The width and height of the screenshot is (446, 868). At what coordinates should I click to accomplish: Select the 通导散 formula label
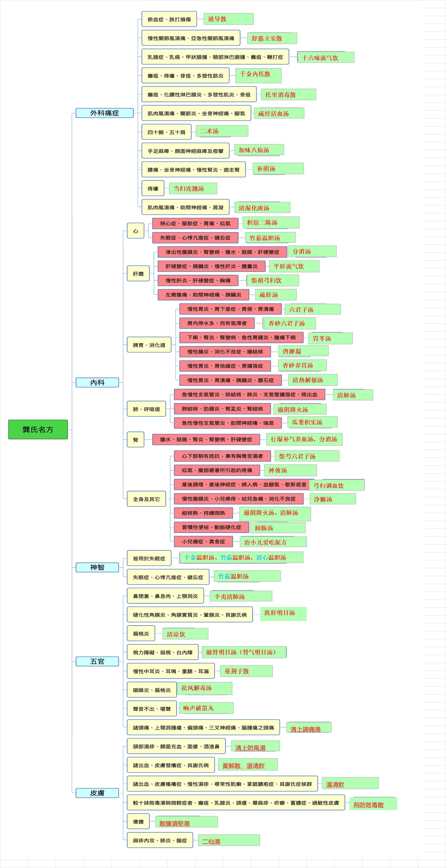(228, 19)
